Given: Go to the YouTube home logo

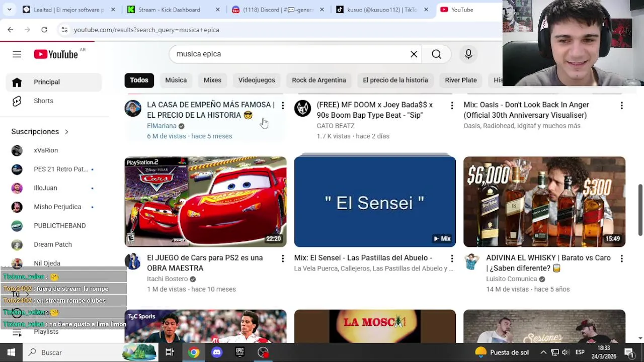Looking at the screenshot, I should 56,54.
